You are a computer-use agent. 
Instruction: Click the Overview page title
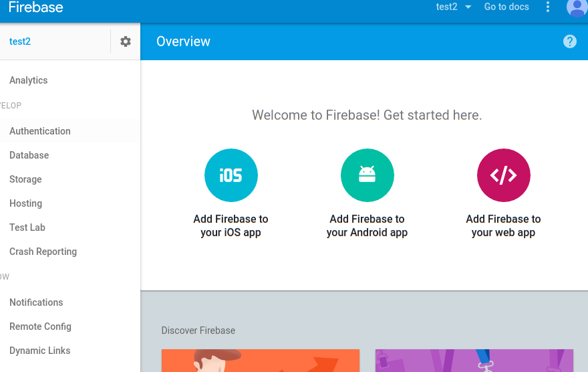coord(183,41)
